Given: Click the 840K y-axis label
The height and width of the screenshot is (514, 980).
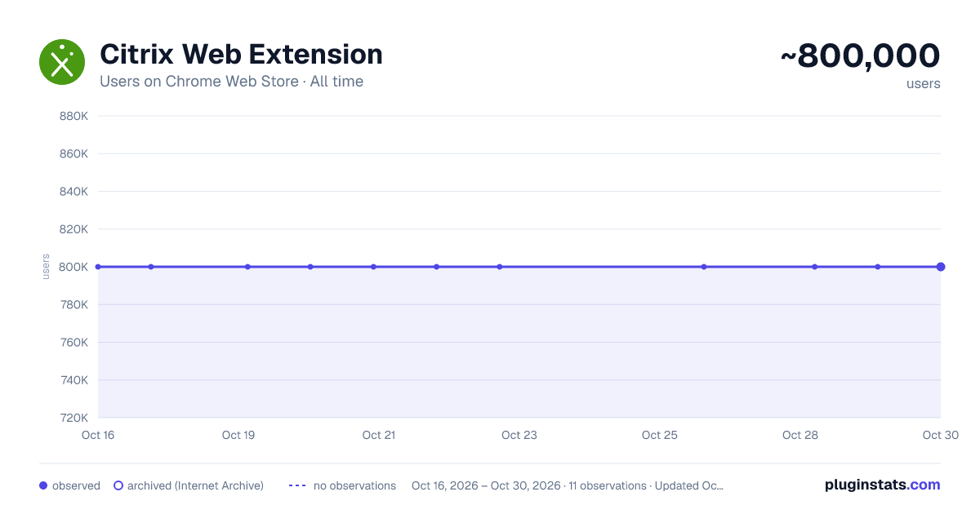Looking at the screenshot, I should click(73, 192).
